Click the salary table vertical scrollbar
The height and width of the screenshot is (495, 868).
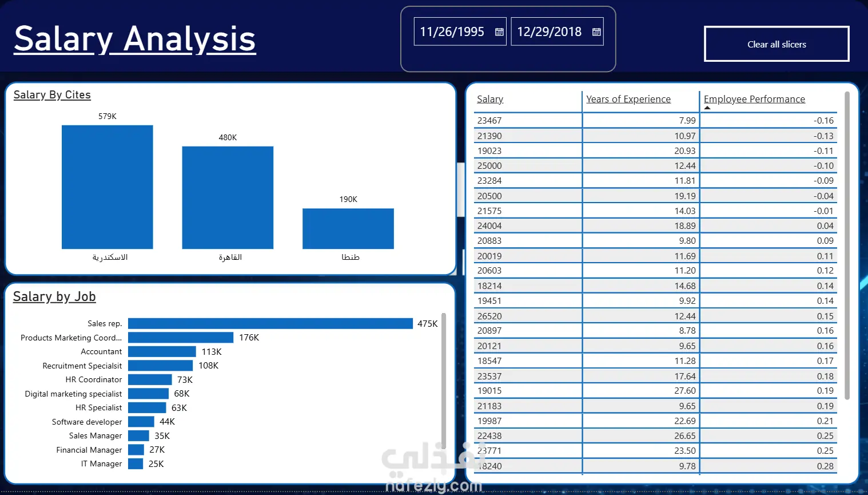[847, 245]
